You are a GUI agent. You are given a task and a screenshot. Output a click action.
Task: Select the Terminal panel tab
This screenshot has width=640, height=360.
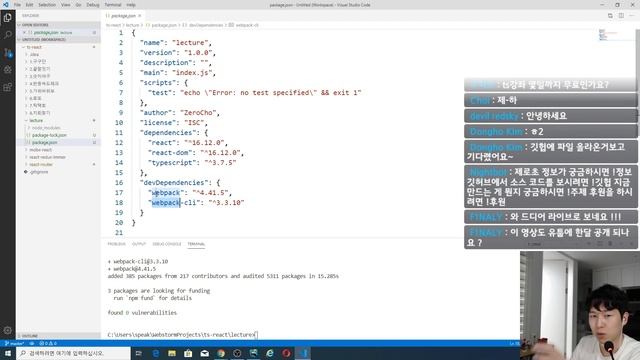196,244
